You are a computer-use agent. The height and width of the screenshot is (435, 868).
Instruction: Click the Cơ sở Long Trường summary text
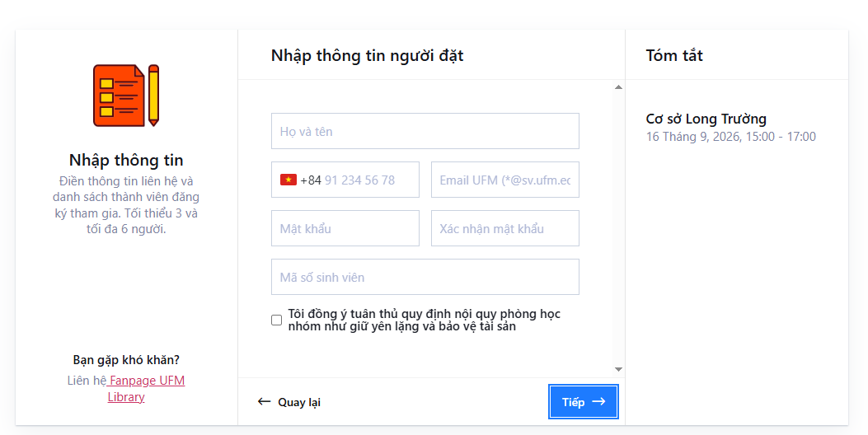point(706,119)
